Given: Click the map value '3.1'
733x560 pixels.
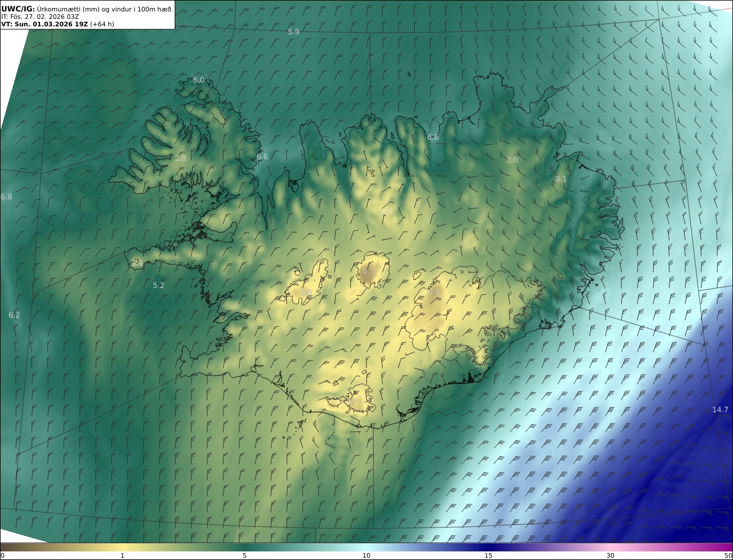Looking at the screenshot, I should pos(561,179).
